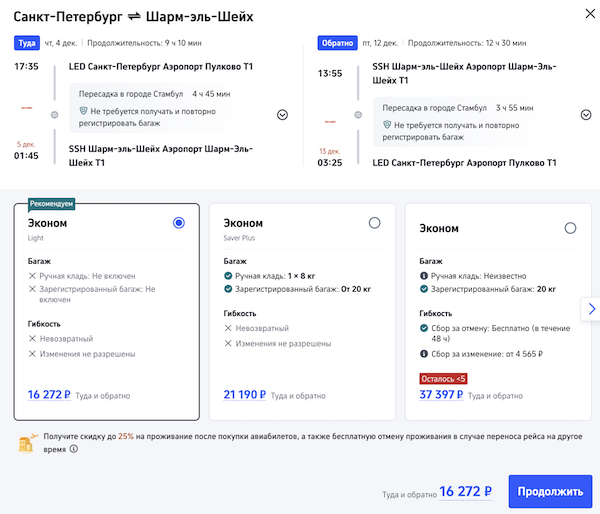Click the hotel discount promo icon
600x514 pixels.
coord(28,442)
